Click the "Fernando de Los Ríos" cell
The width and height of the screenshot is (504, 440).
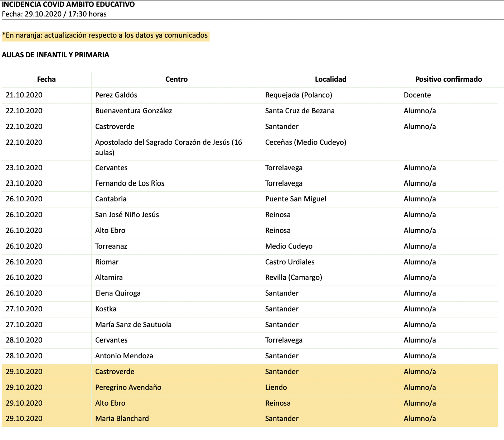130,183
